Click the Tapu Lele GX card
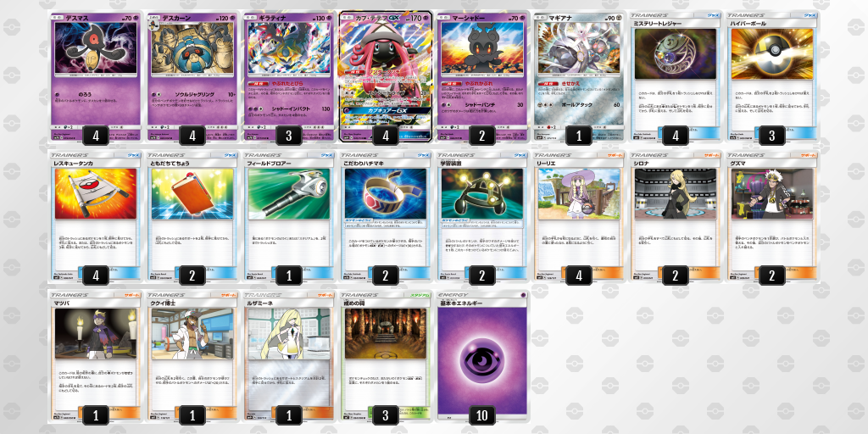The image size is (868, 434). (x=386, y=76)
